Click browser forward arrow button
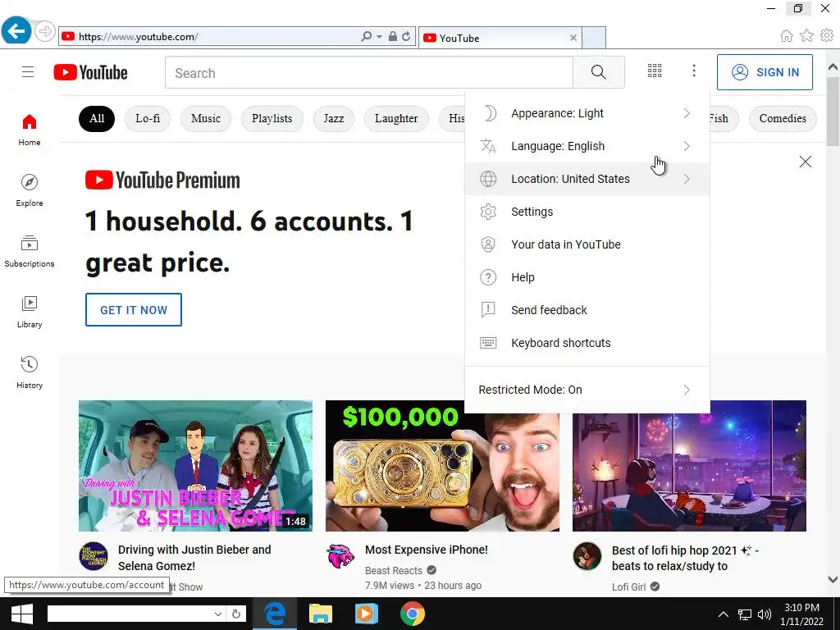The width and height of the screenshot is (840, 630). 45,32
